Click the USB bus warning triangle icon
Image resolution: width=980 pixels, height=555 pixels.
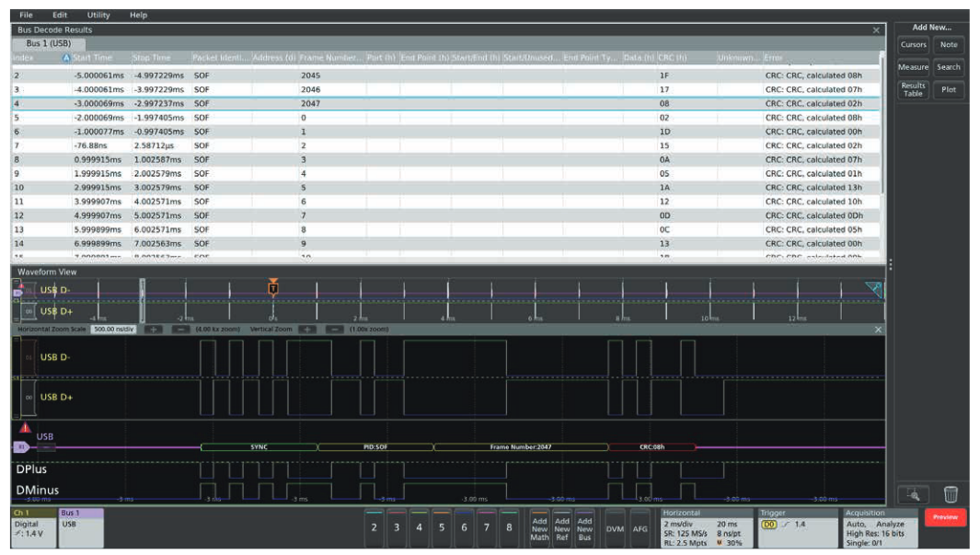point(25,429)
